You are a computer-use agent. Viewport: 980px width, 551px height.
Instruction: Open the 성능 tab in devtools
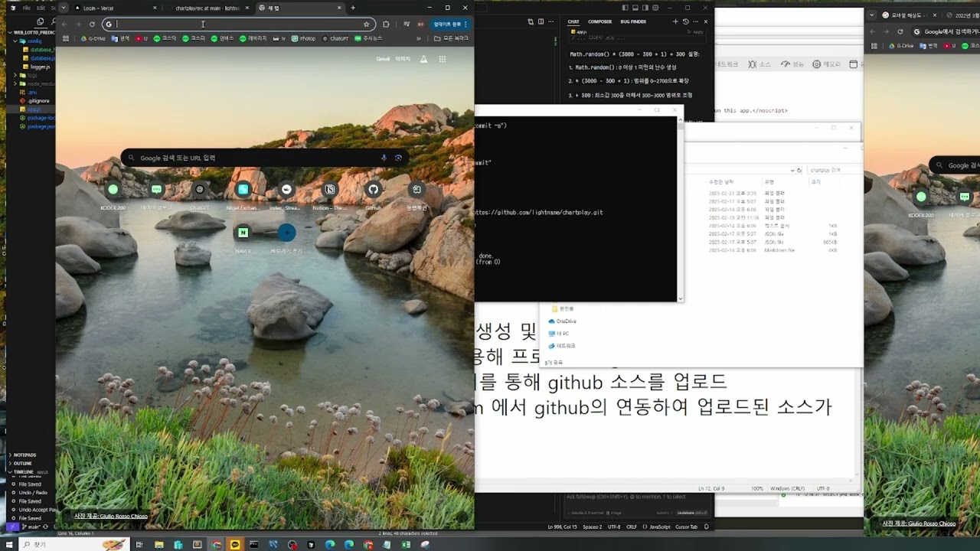793,64
